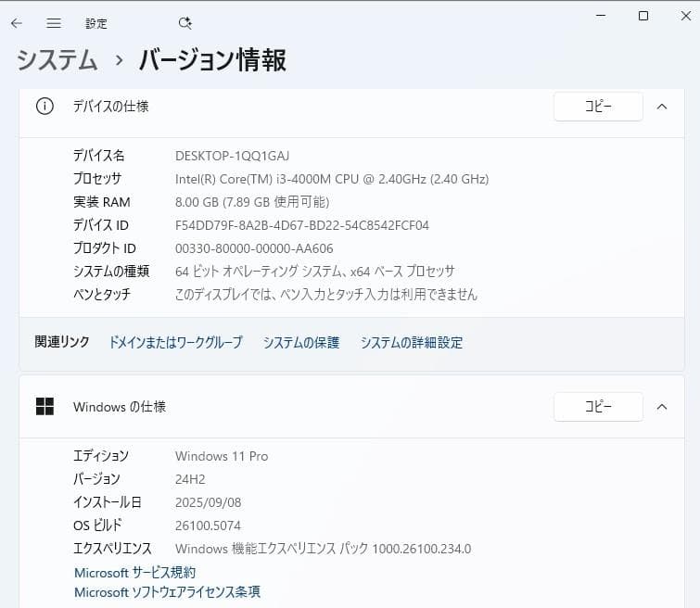Select edition value Windows 11 Pro

coord(222,456)
